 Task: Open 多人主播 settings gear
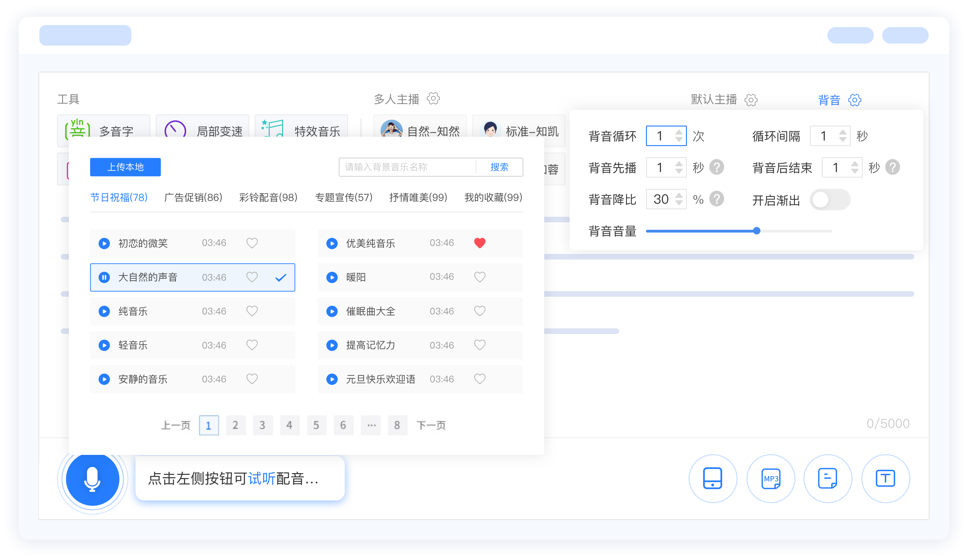pyautogui.click(x=433, y=99)
